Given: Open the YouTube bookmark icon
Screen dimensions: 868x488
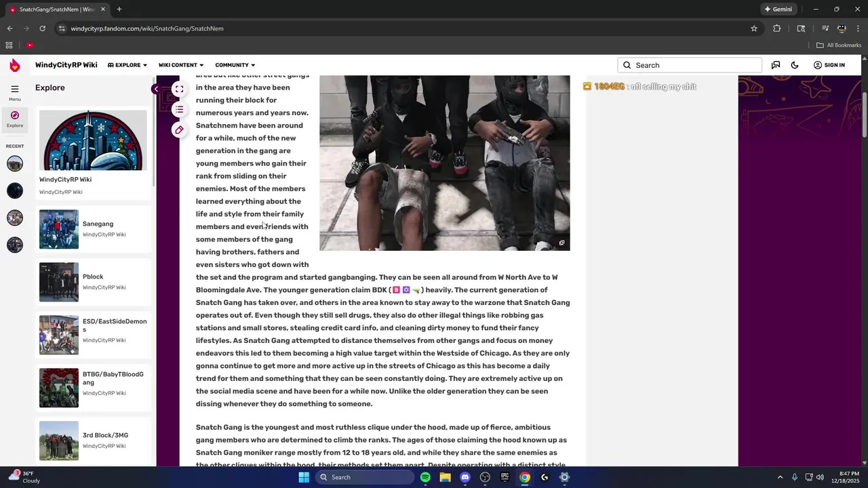Looking at the screenshot, I should (30, 45).
